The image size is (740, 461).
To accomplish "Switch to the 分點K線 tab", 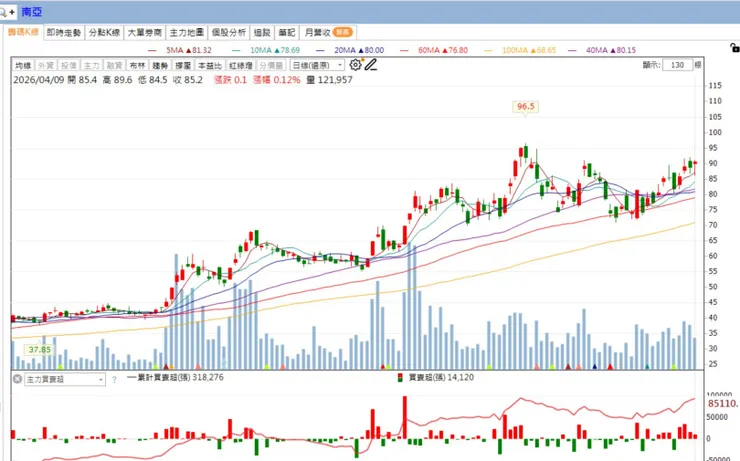I will click(x=104, y=33).
